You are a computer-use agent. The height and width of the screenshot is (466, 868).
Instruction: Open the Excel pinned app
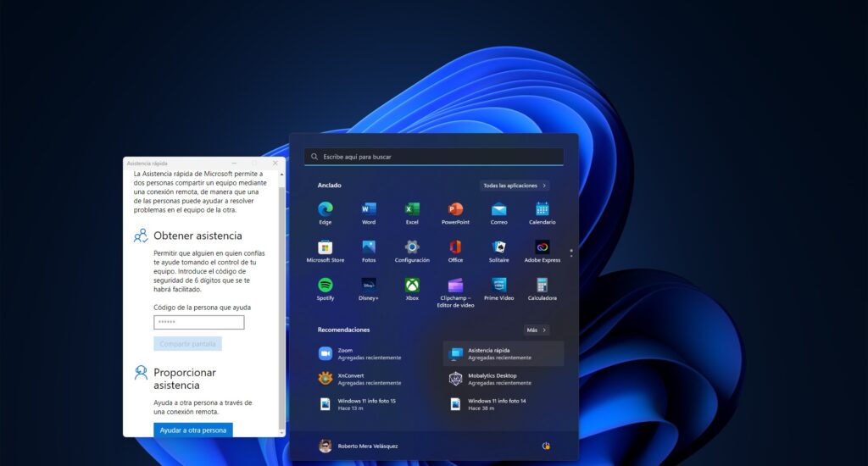tap(412, 213)
